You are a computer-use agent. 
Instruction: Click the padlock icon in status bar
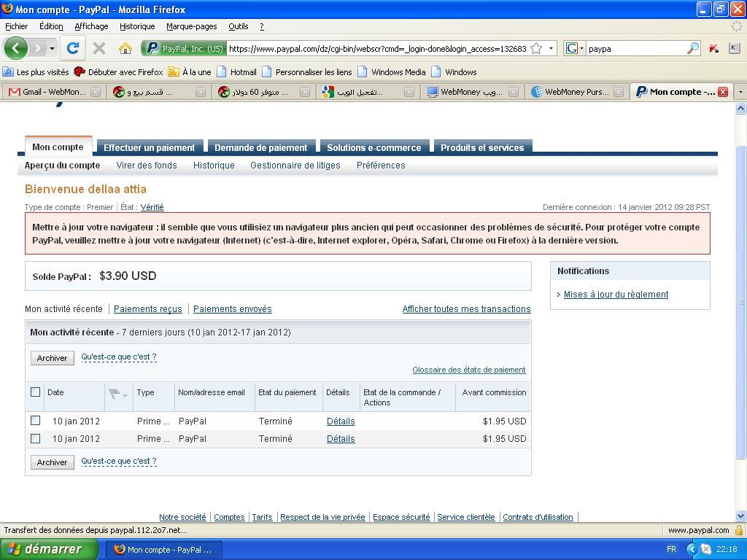point(739,530)
